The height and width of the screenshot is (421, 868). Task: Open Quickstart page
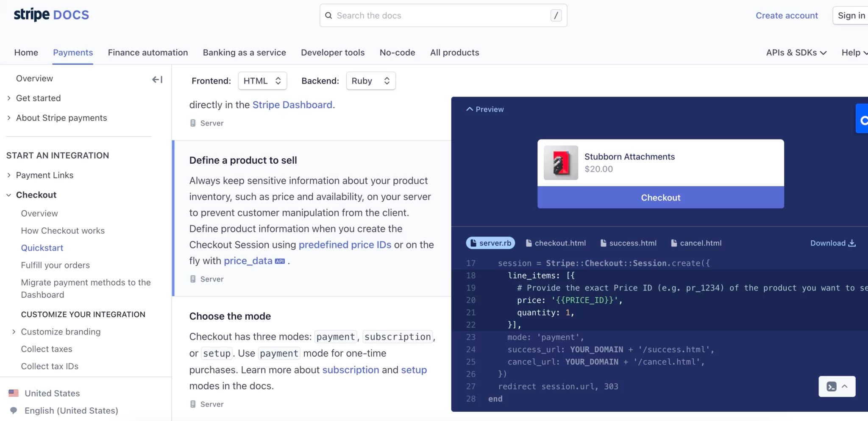pyautogui.click(x=42, y=248)
